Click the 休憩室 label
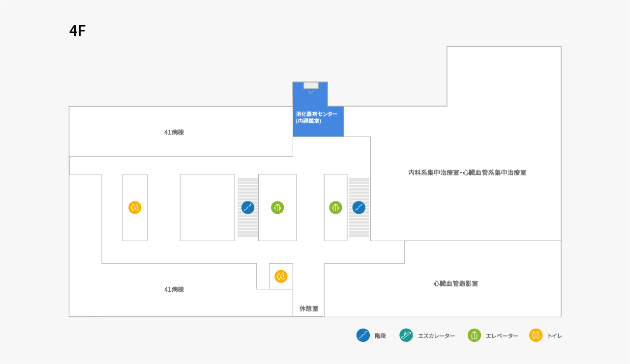 point(309,308)
